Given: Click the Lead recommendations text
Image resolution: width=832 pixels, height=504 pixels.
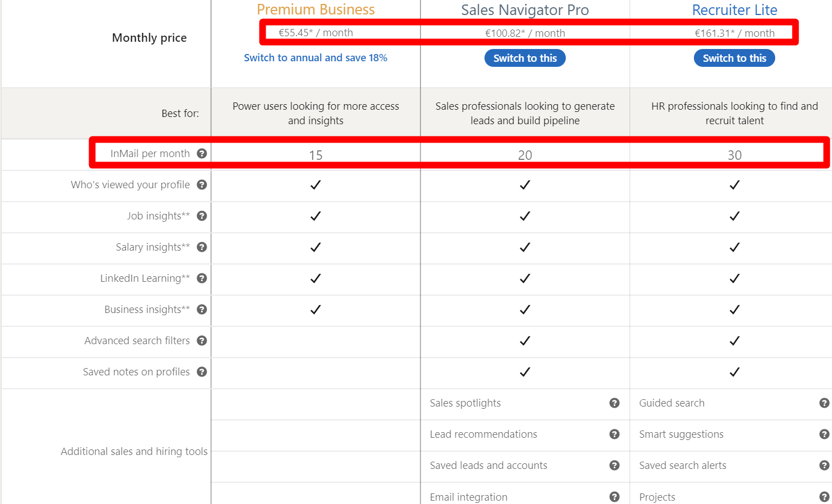Looking at the screenshot, I should (x=483, y=434).
